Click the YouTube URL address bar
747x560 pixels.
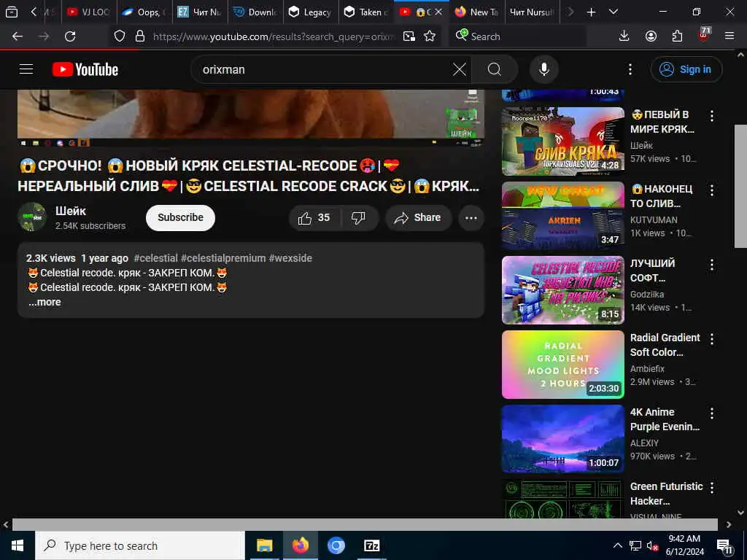[273, 36]
